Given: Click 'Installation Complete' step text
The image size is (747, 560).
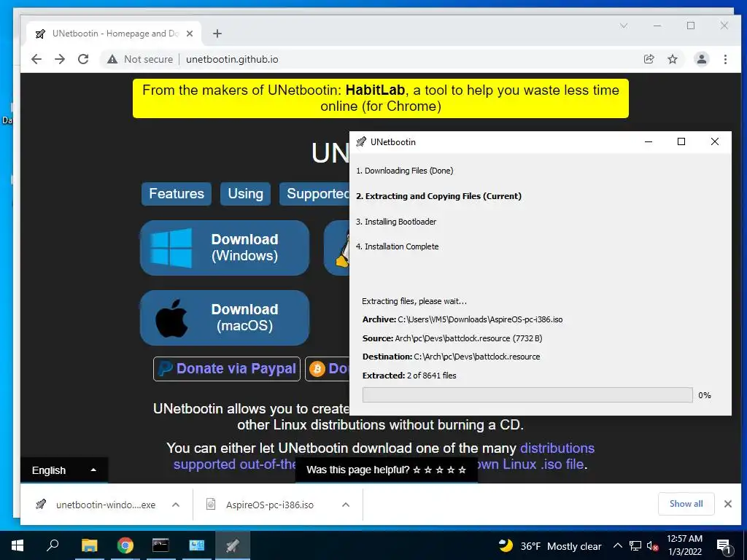Looking at the screenshot, I should pyautogui.click(x=398, y=246).
